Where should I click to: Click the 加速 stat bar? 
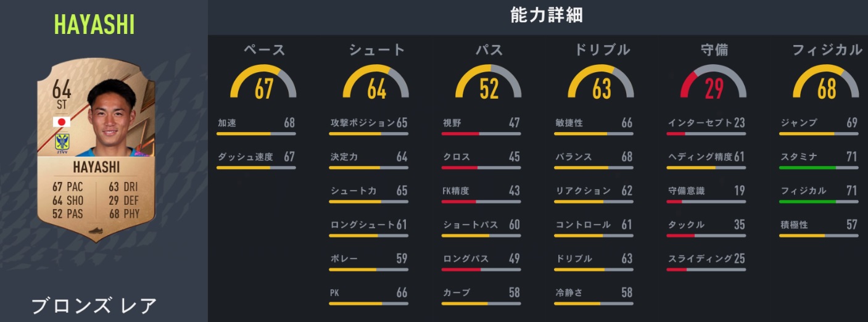[x=256, y=133]
